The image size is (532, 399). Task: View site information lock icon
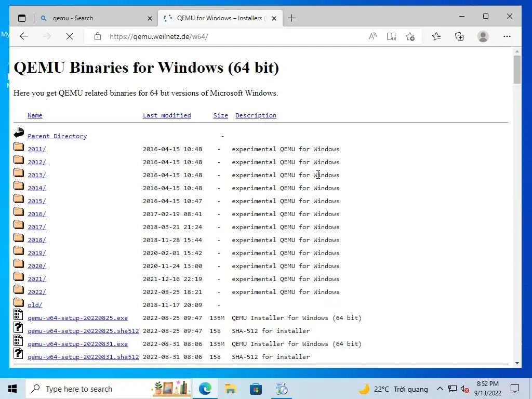click(98, 36)
